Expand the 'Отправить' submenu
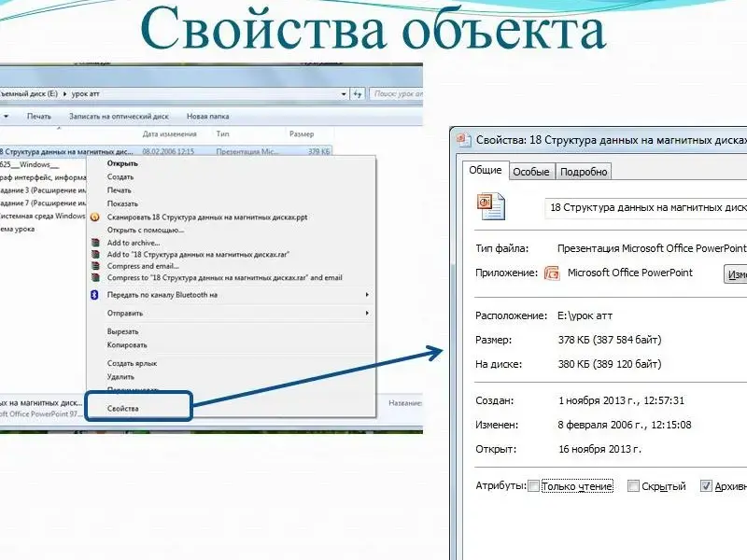The image size is (747, 560). tap(367, 314)
